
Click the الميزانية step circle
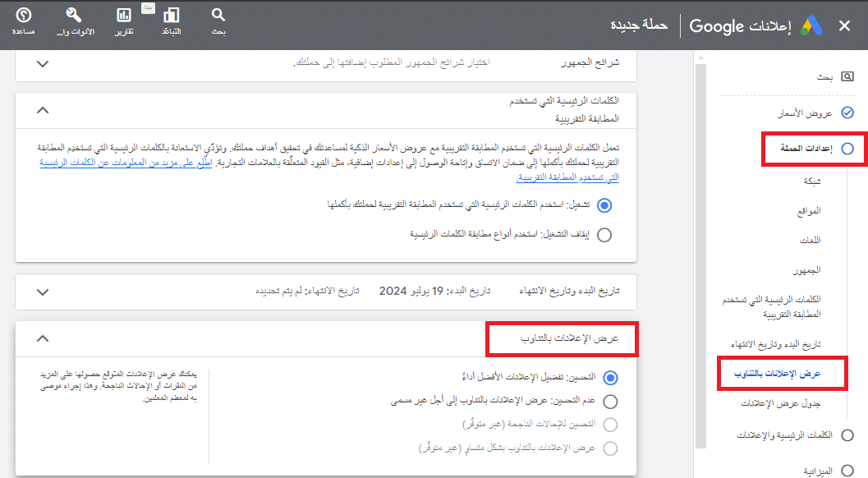click(x=847, y=471)
